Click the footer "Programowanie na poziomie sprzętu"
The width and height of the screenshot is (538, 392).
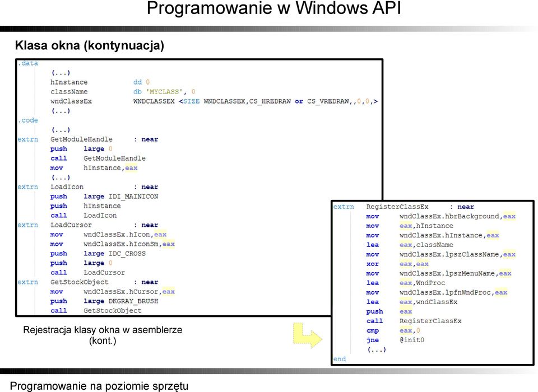coord(99,386)
